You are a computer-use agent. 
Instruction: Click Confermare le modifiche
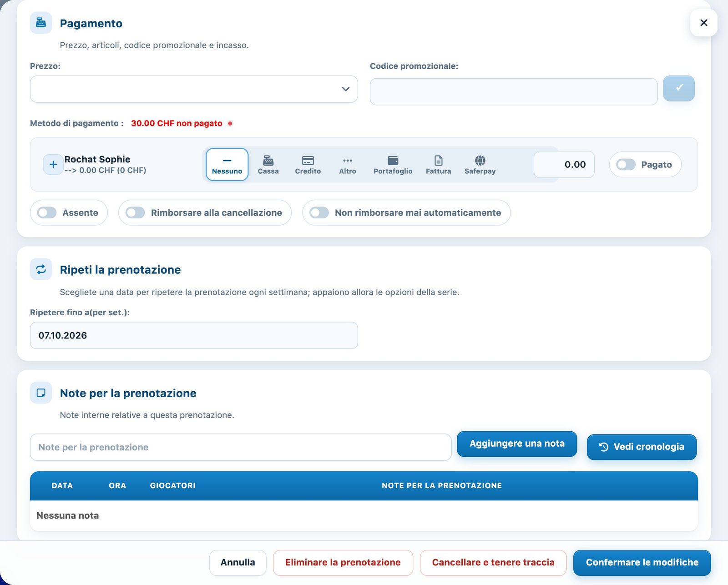coord(642,562)
